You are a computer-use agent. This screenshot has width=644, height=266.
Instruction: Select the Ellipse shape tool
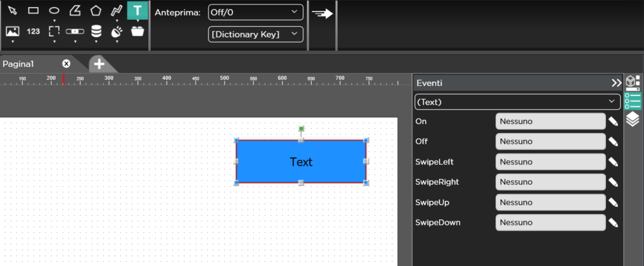54,11
